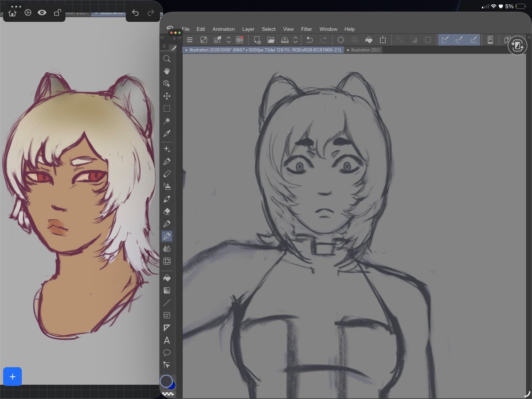Save the file with the save icon
The height and width of the screenshot is (399, 532).
click(x=285, y=40)
